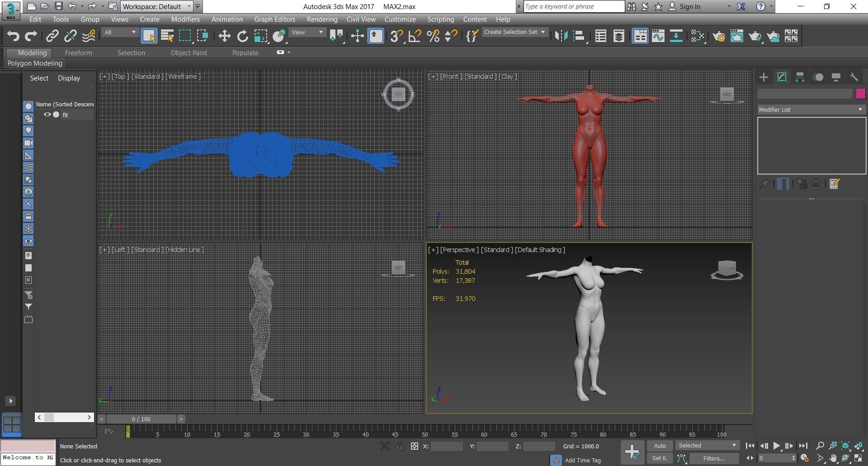868x466 pixels.
Task: Expand the Sign In dropdown arrow
Action: (x=729, y=6)
